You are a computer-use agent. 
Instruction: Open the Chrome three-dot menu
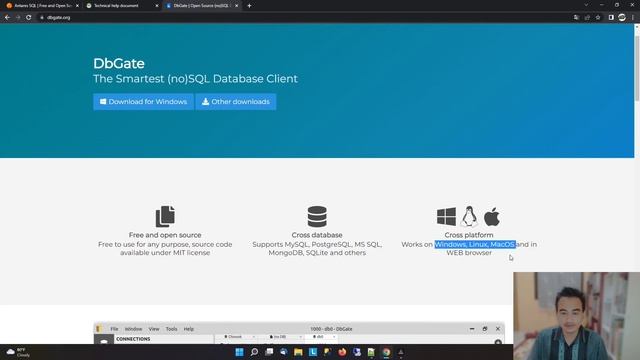click(x=633, y=18)
